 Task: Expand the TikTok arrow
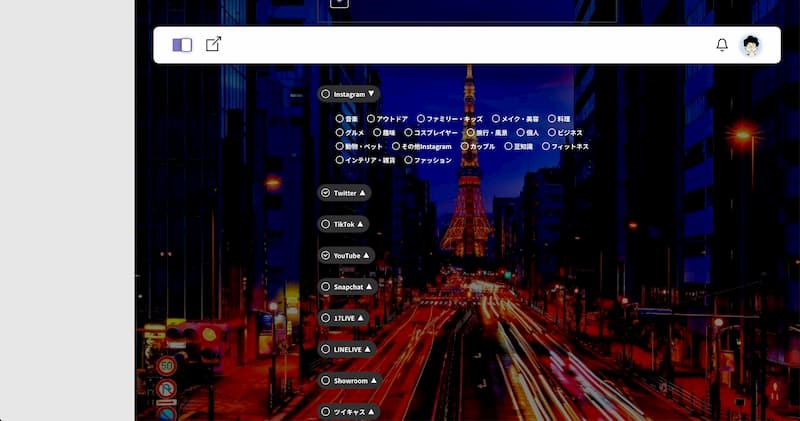tap(360, 224)
